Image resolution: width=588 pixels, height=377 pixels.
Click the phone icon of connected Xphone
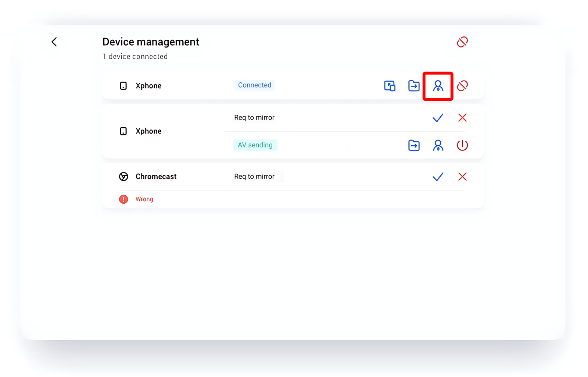pos(123,86)
